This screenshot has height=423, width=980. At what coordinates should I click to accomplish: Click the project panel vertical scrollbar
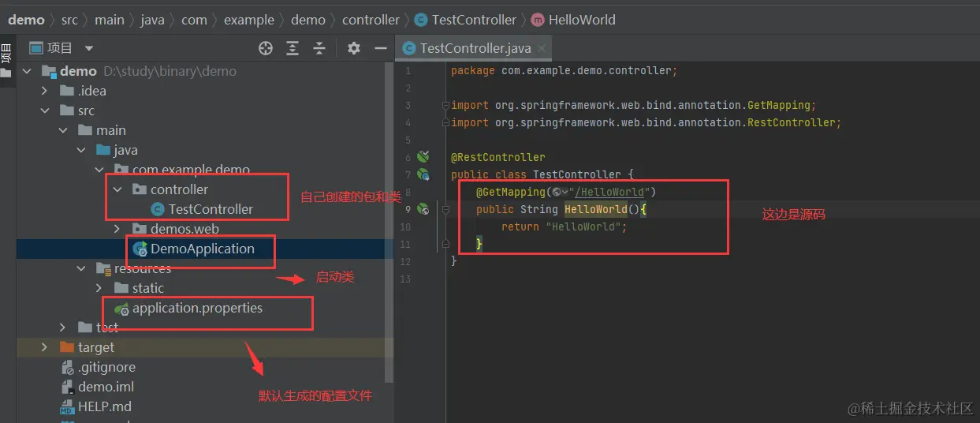pyautogui.click(x=389, y=221)
